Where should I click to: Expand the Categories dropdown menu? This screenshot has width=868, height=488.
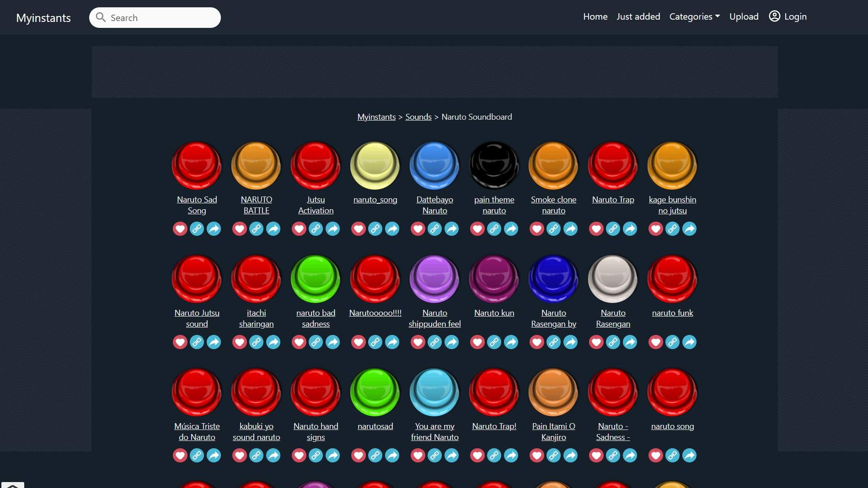pyautogui.click(x=694, y=16)
